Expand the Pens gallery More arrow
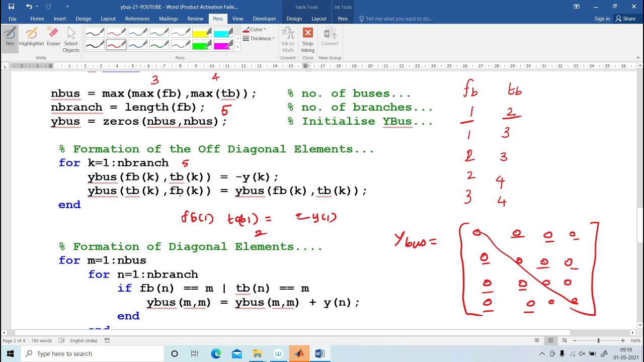This screenshot has height=362, width=644. tap(237, 47)
